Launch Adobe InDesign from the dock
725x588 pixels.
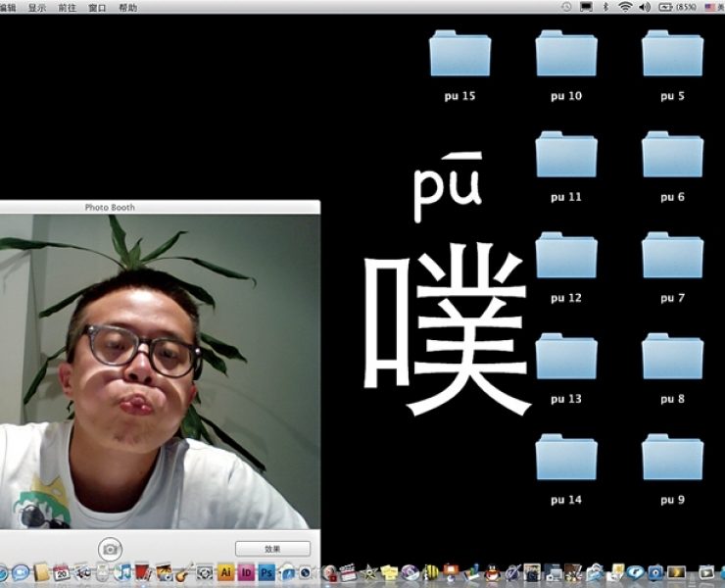tap(246, 572)
